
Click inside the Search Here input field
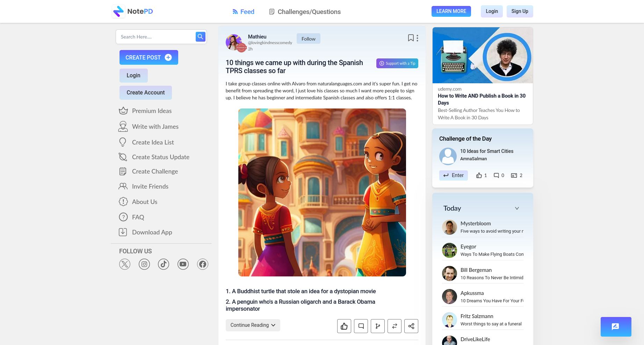click(156, 36)
